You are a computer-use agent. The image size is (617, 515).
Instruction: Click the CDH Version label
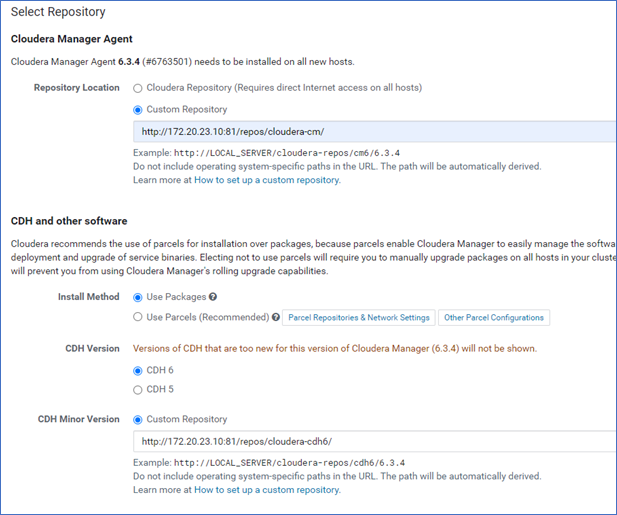(x=92, y=349)
